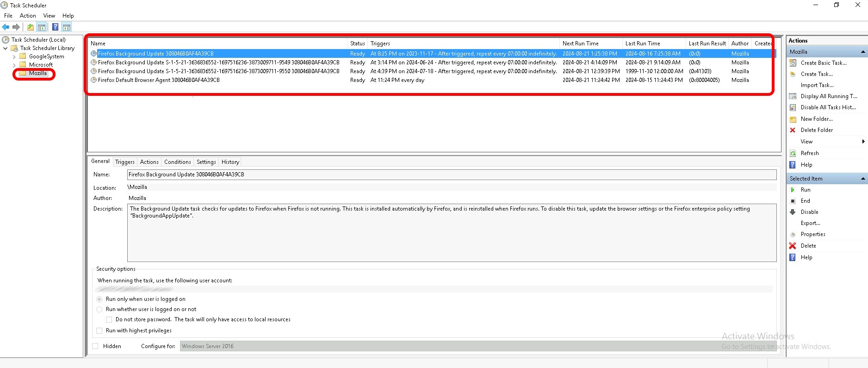The width and height of the screenshot is (868, 368).
Task: Select the Firefox Default Browser Agent task row
Action: coord(159,80)
